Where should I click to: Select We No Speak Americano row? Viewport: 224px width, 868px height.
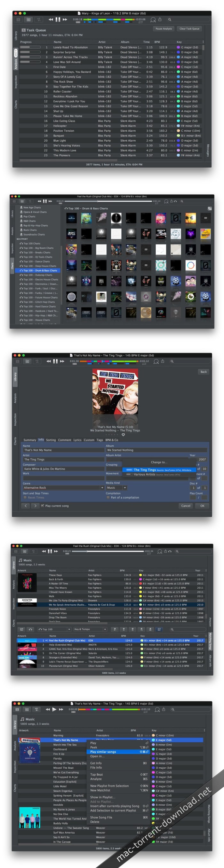tap(111, 605)
